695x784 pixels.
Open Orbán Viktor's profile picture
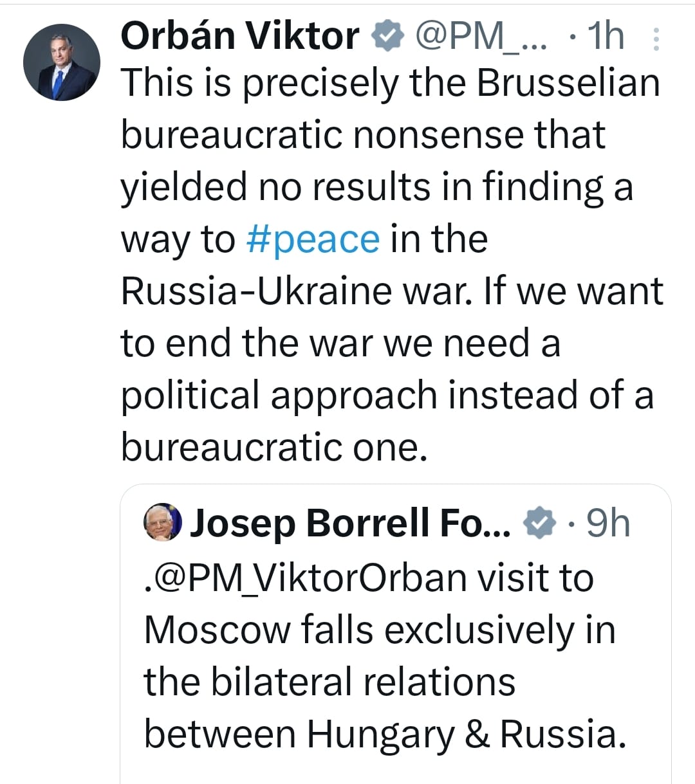(62, 61)
